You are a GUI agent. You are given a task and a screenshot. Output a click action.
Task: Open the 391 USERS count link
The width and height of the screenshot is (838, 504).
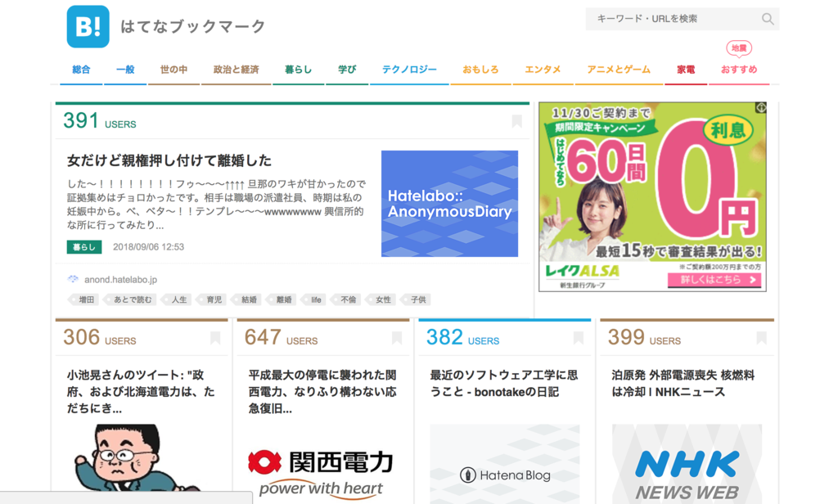(x=99, y=121)
